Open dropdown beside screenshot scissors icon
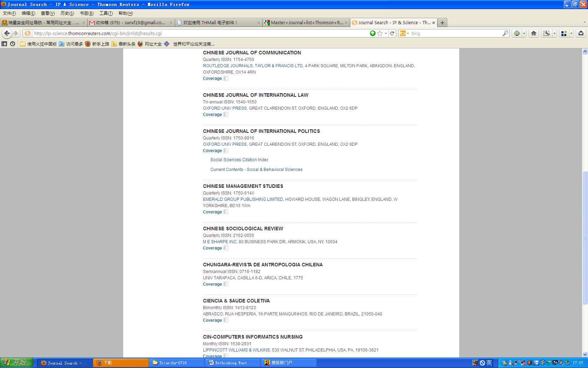 554,33
